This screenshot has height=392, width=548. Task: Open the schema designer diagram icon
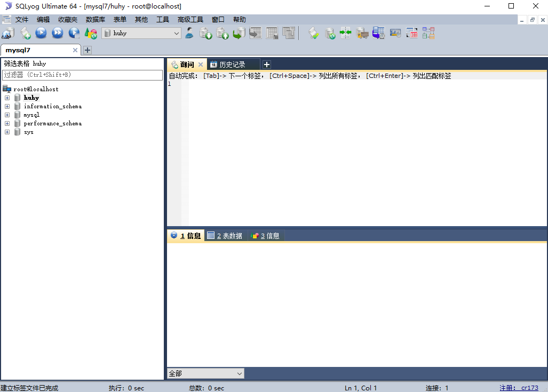[428, 33]
